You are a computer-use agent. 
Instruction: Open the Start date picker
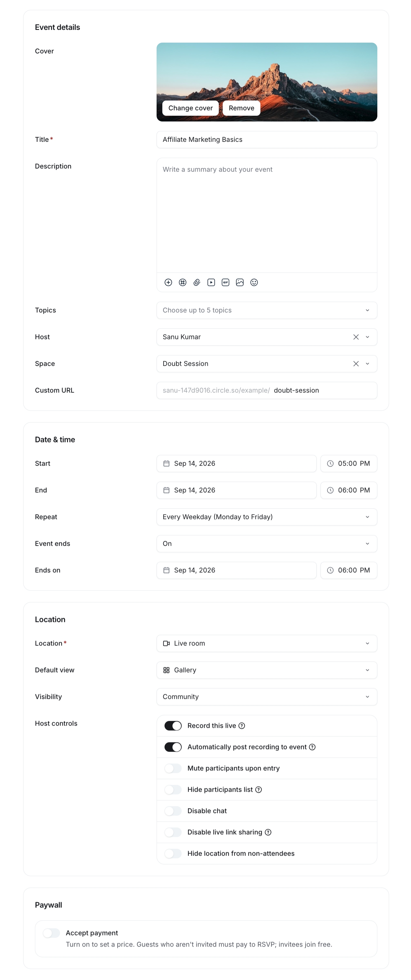click(236, 464)
